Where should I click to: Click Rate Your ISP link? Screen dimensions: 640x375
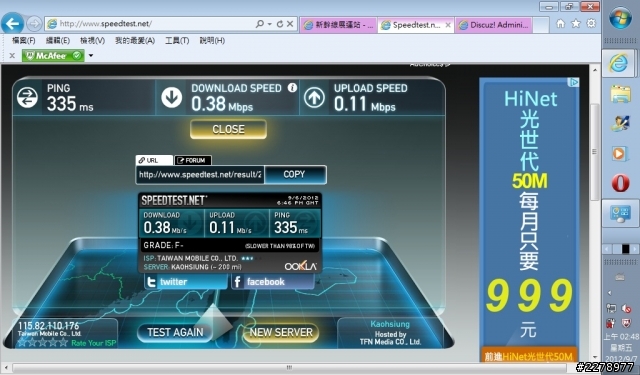(x=93, y=343)
